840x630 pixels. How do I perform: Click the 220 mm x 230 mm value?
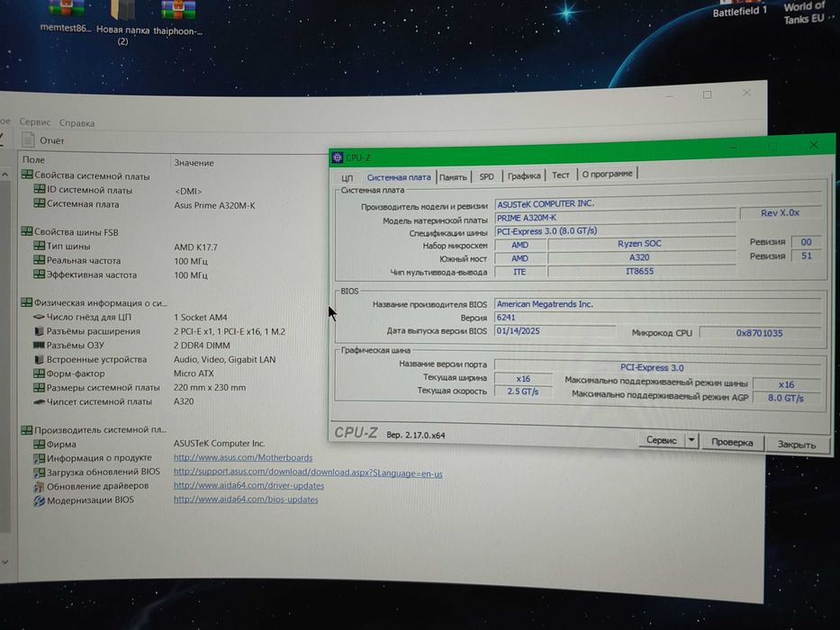[210, 387]
